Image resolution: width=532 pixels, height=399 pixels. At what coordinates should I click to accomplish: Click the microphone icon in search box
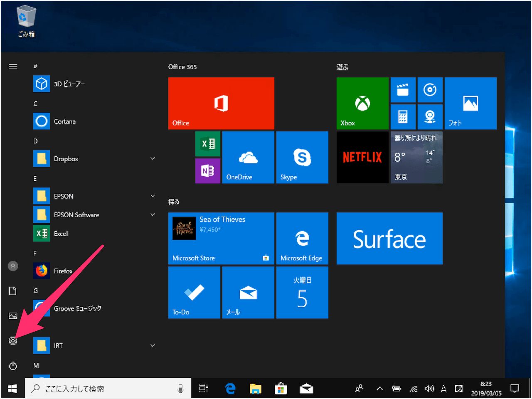pos(180,389)
